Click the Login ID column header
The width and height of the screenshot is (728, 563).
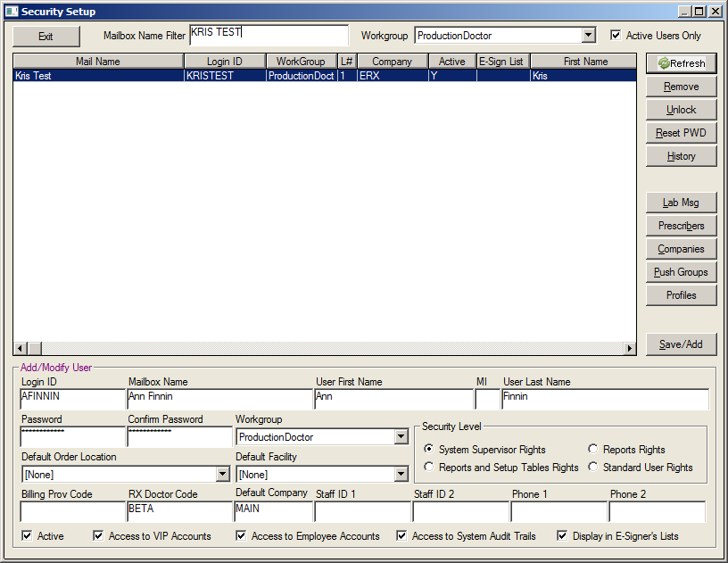point(224,62)
